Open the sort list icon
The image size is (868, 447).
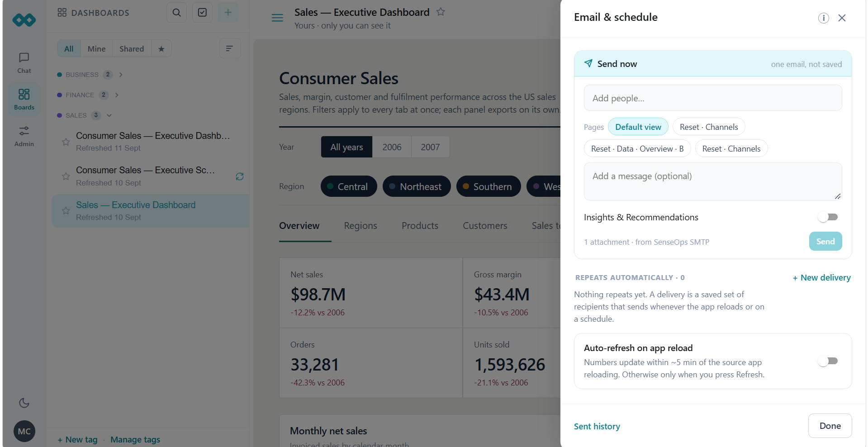coord(230,48)
